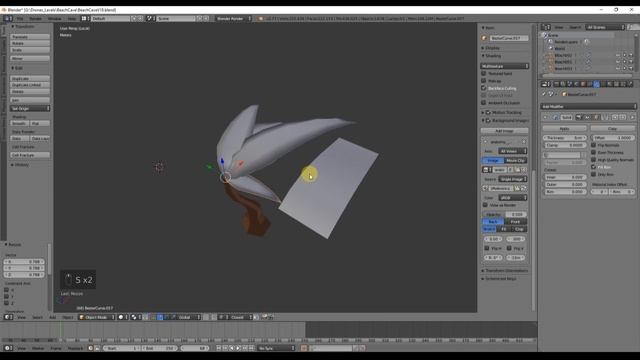Toggle Flip Normals checkbox in Solidify modifier
Image resolution: width=640 pixels, height=360 pixels.
(593, 145)
